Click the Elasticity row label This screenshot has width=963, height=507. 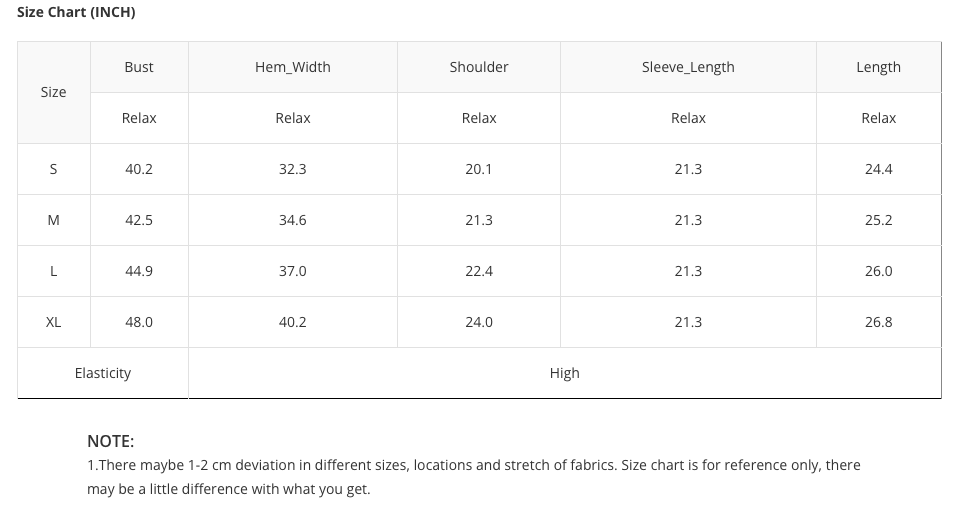(x=103, y=373)
